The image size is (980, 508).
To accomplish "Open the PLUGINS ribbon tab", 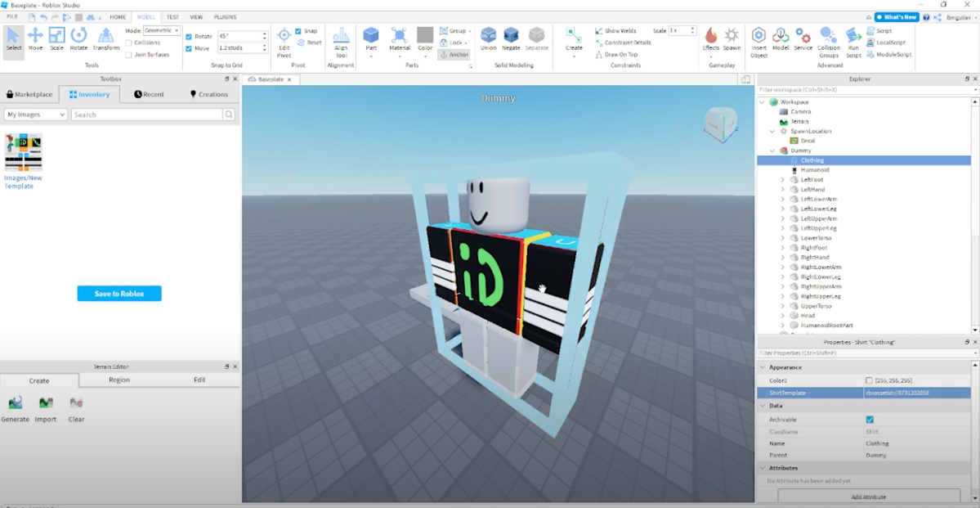I will coord(225,16).
